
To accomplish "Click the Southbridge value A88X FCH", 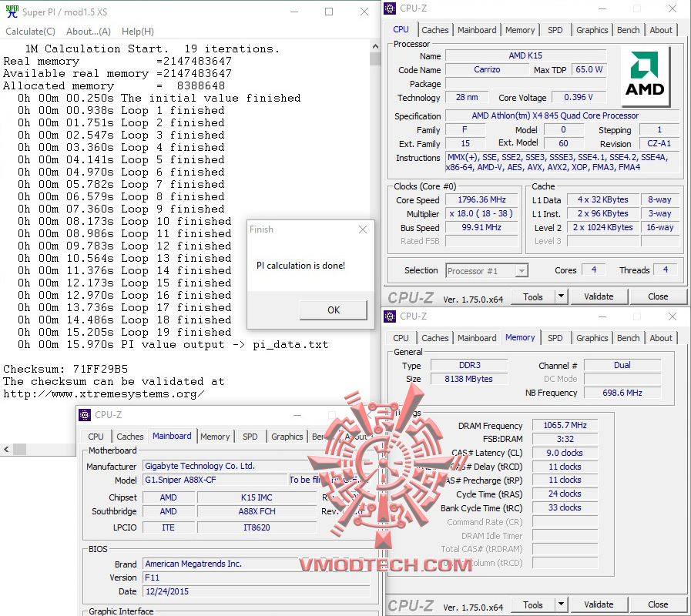I will tap(257, 511).
